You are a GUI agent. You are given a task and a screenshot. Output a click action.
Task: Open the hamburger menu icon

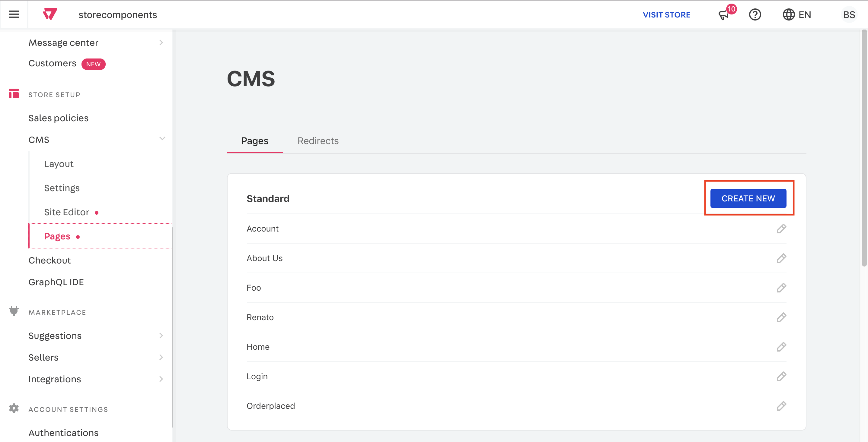pyautogui.click(x=14, y=15)
